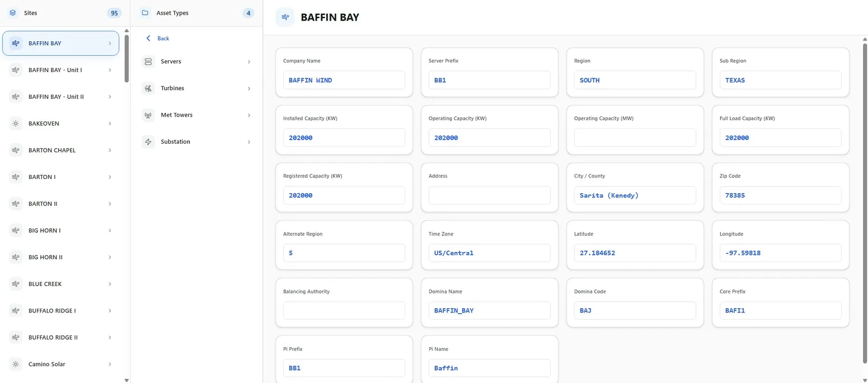
Task: Click the wind icon for BARTON I
Action: pos(16,177)
